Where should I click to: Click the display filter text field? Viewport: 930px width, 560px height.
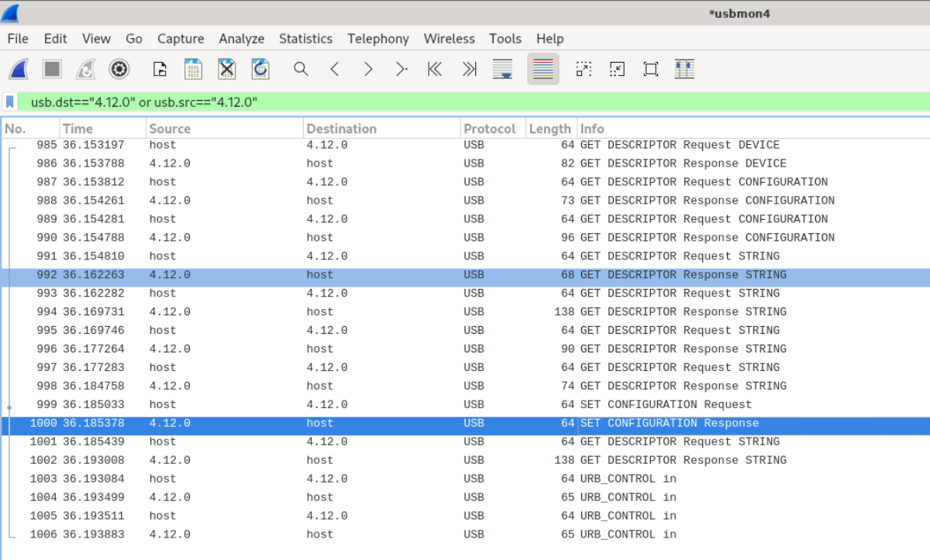465,102
